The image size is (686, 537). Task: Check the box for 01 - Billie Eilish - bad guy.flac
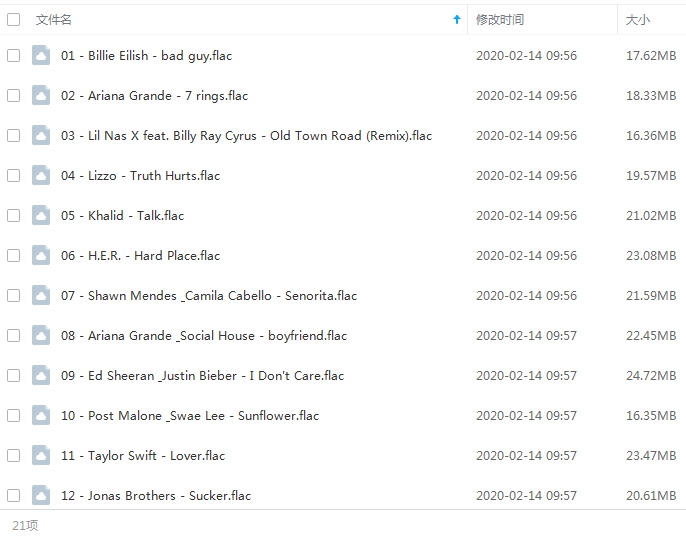point(14,56)
